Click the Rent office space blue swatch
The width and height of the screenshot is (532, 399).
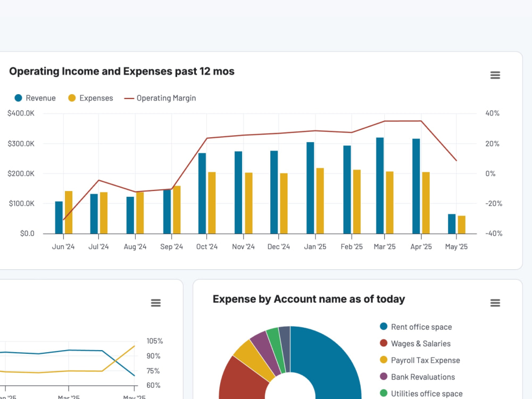384,327
